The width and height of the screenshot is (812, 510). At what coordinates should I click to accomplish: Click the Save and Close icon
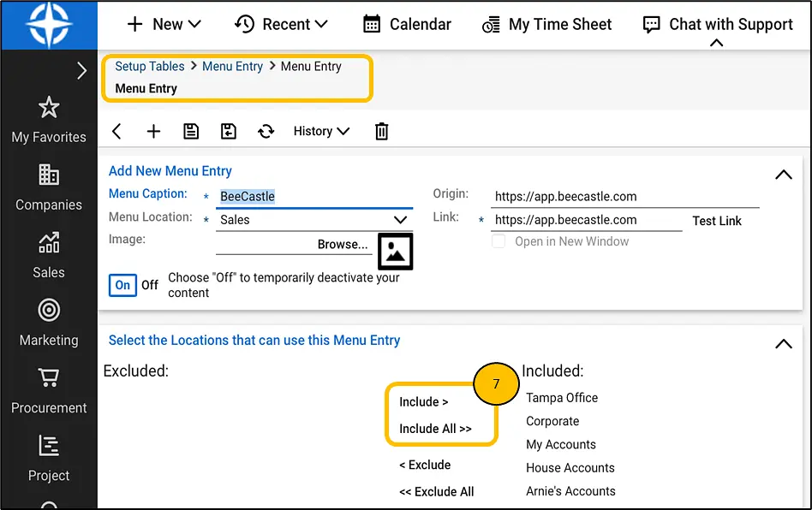(229, 132)
